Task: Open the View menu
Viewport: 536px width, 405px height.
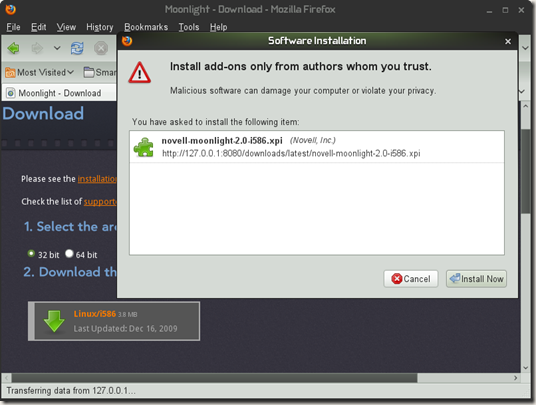Action: 66,27
